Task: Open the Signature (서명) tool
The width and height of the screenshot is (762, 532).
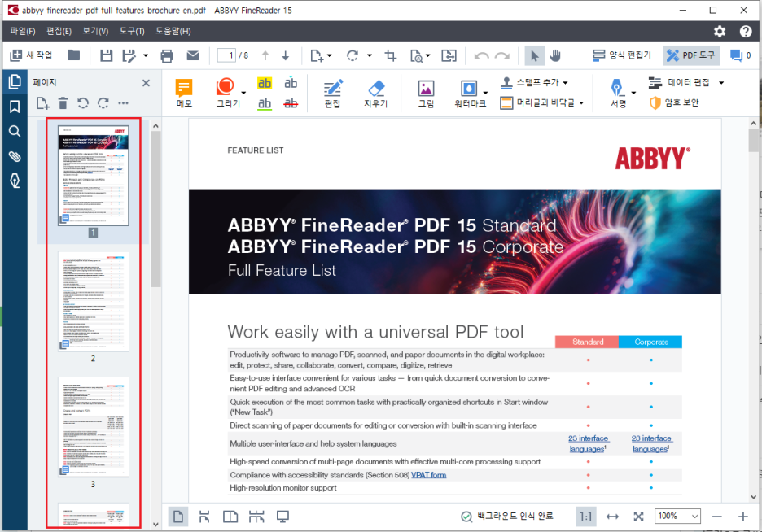Action: [619, 93]
